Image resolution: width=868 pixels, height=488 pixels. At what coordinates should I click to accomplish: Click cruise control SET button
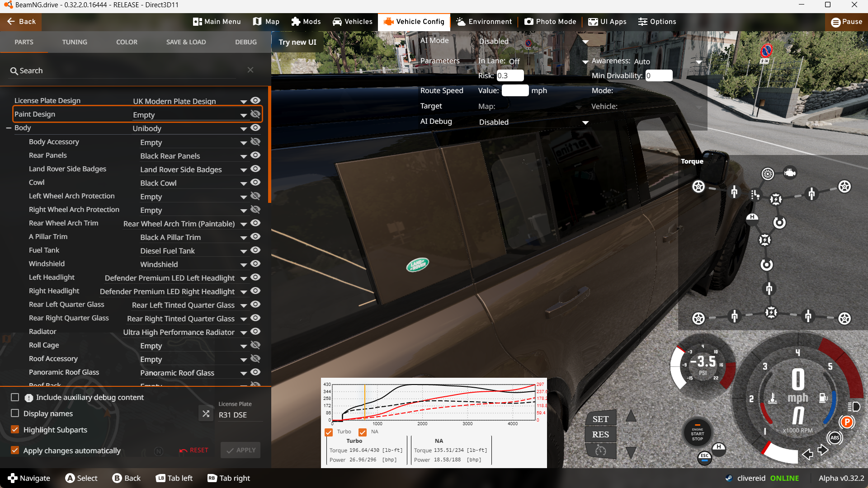click(600, 419)
